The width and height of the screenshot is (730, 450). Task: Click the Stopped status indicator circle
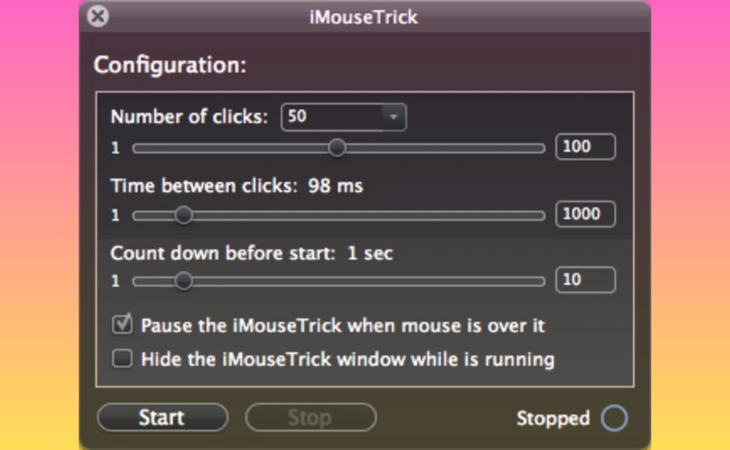(x=614, y=417)
